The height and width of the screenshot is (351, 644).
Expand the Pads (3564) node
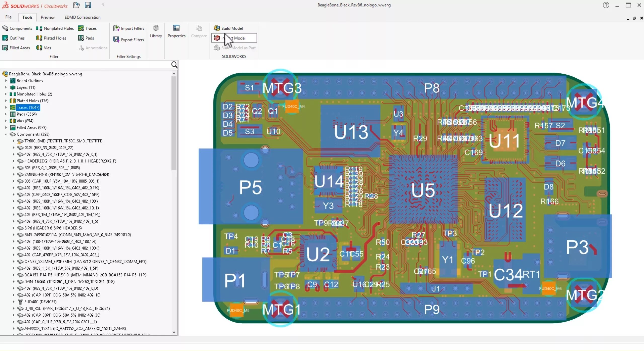pyautogui.click(x=6, y=114)
